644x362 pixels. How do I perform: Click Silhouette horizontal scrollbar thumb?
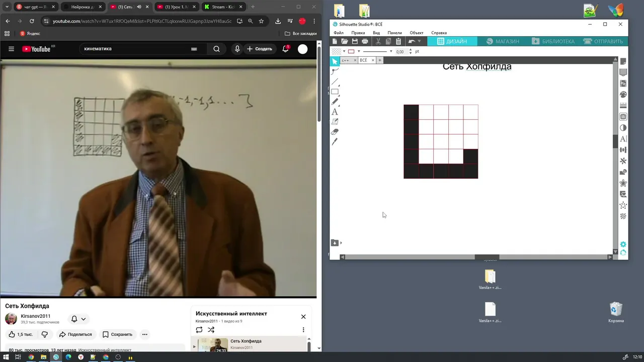click(487, 257)
